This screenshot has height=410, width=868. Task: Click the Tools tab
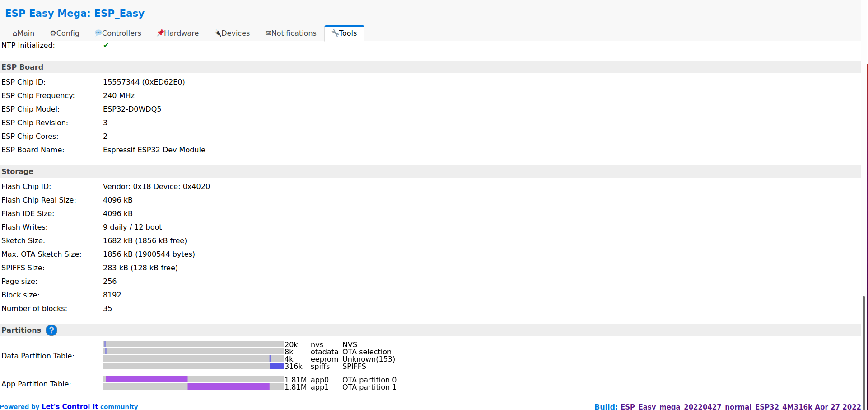(344, 33)
